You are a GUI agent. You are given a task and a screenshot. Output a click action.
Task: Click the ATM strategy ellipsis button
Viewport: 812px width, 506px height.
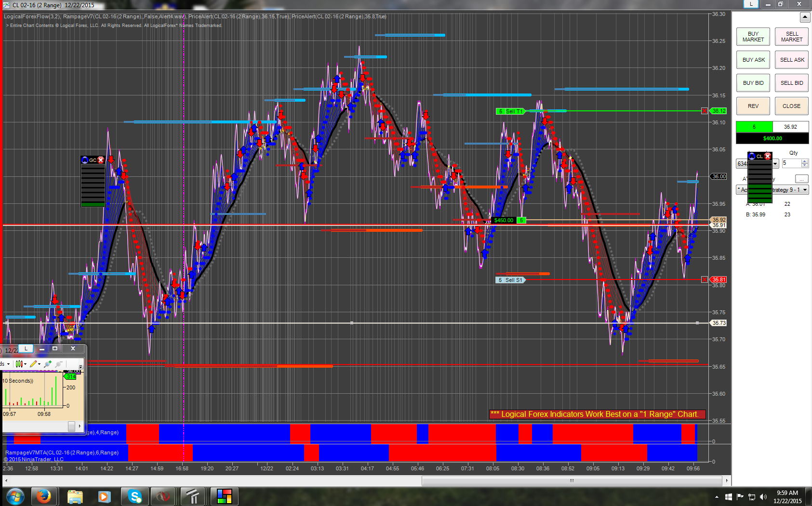pyautogui.click(x=801, y=179)
